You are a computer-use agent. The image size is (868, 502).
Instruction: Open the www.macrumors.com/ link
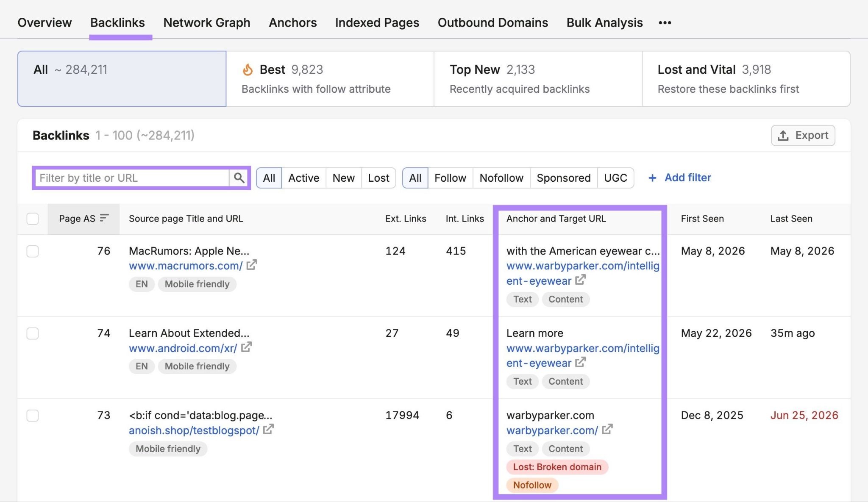[186, 266]
